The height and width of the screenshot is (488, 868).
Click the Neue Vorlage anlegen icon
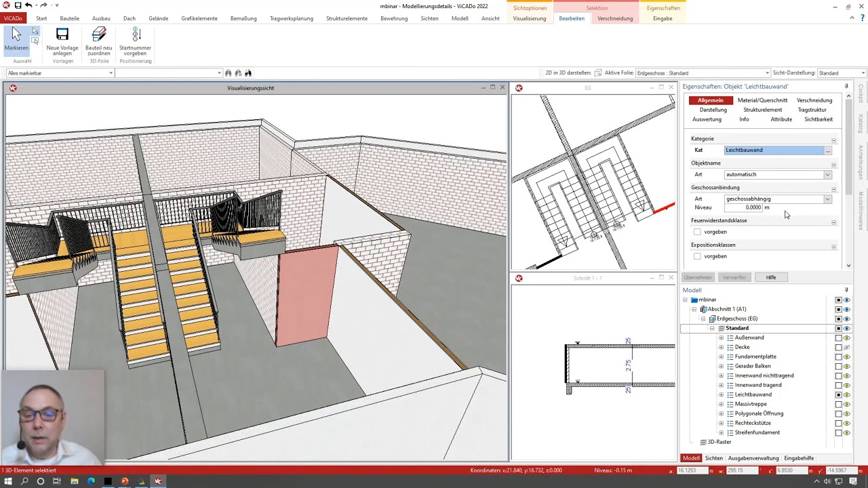point(62,34)
